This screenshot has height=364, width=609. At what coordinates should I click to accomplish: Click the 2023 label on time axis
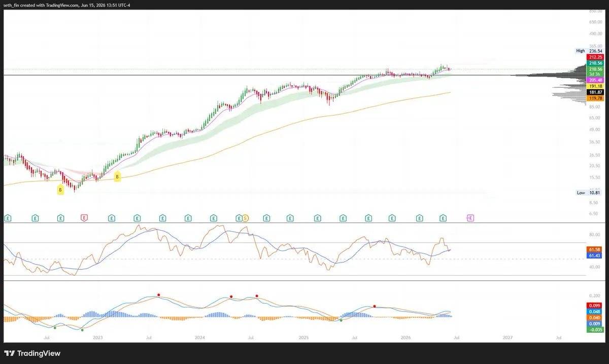(97, 337)
